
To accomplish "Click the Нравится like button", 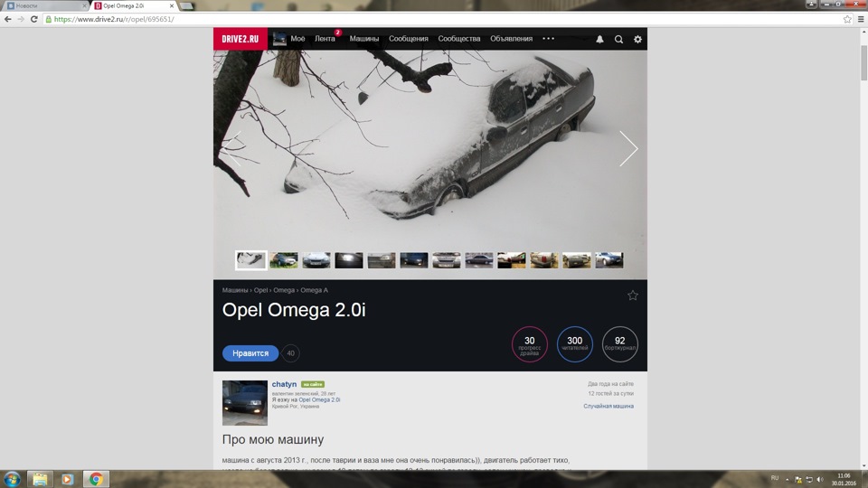I will pos(250,353).
